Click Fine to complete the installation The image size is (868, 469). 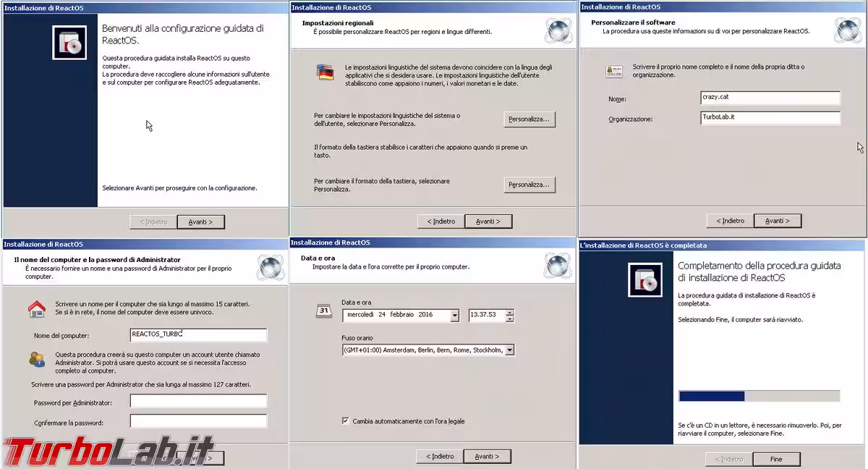(776, 459)
